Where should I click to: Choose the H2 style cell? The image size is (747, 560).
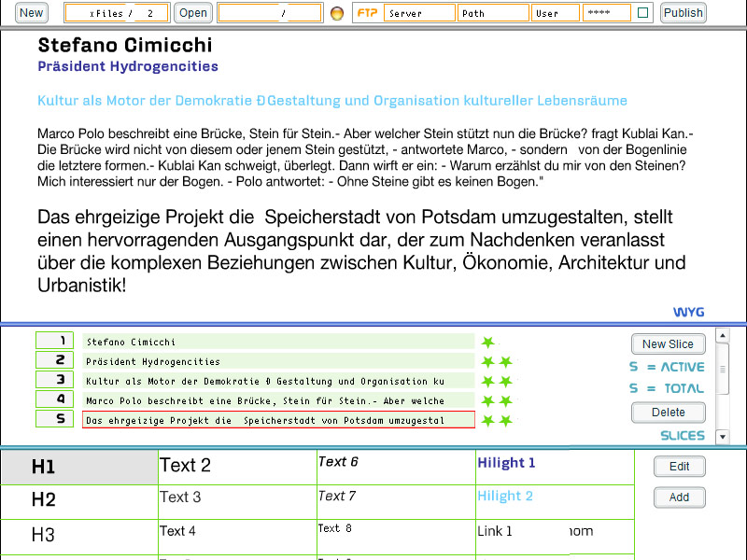pos(79,502)
